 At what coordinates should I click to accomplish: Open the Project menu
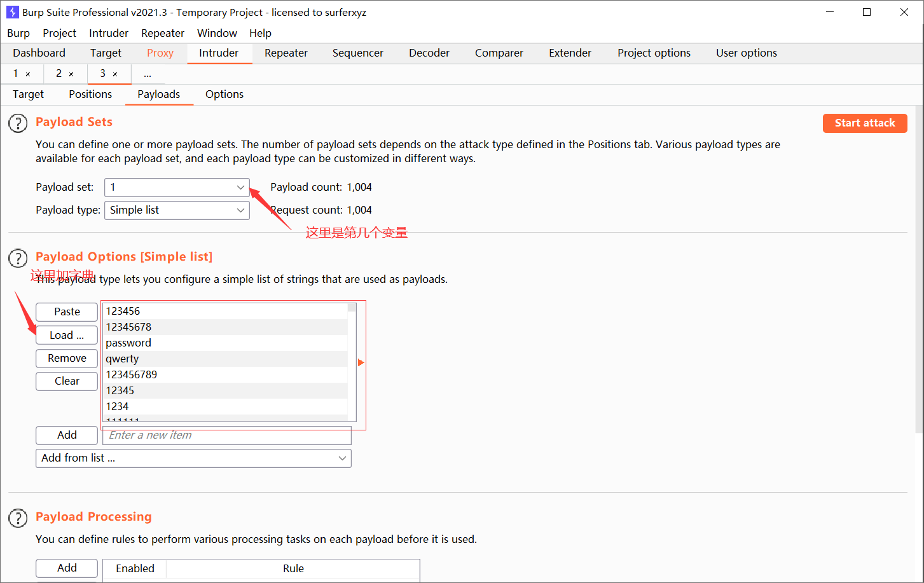coord(59,33)
